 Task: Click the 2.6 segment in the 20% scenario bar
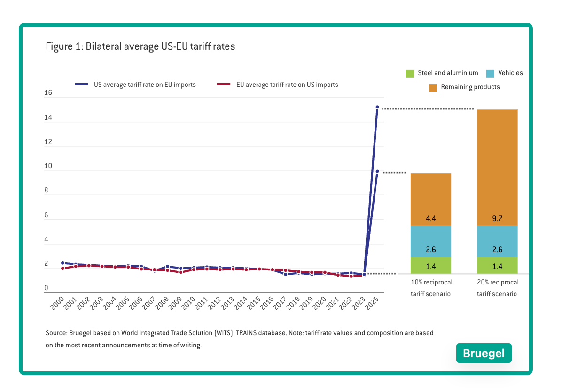point(497,241)
